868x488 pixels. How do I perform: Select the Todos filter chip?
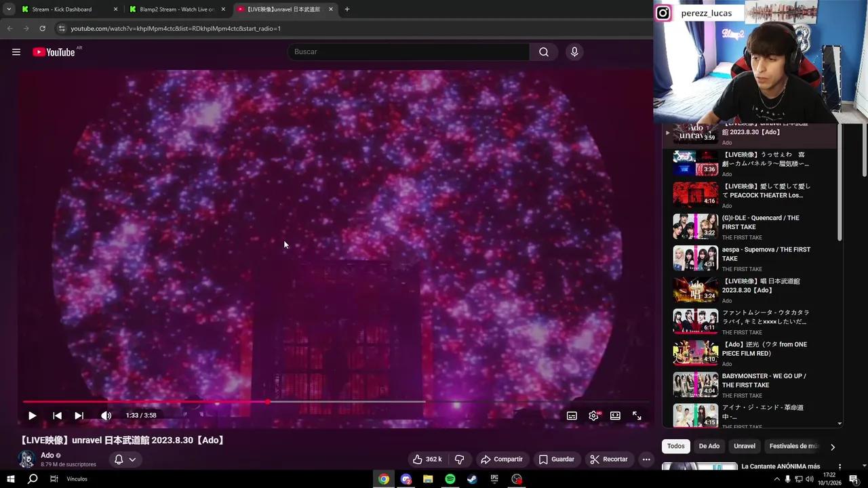point(676,446)
